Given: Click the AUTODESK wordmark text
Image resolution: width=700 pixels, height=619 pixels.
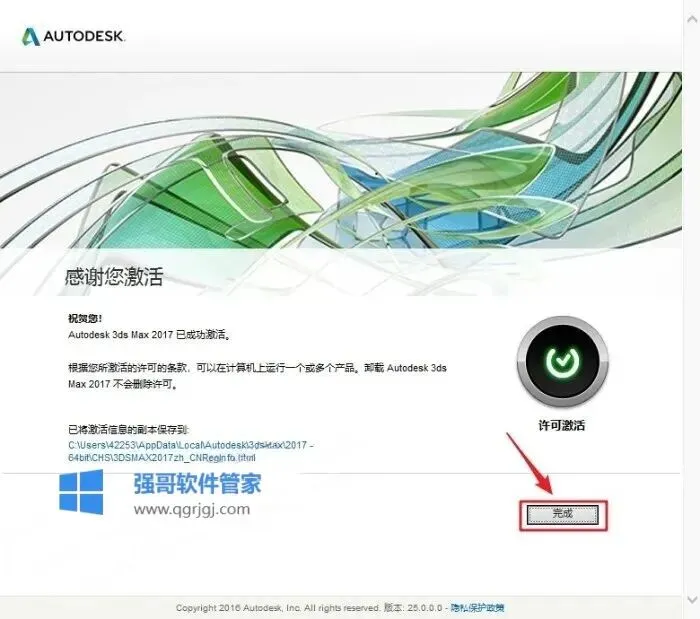Looking at the screenshot, I should [x=84, y=36].
